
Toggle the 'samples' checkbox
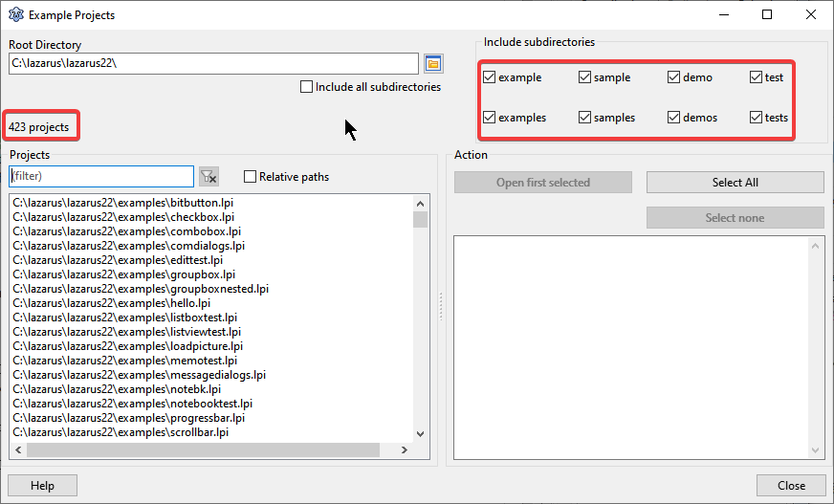coord(584,118)
